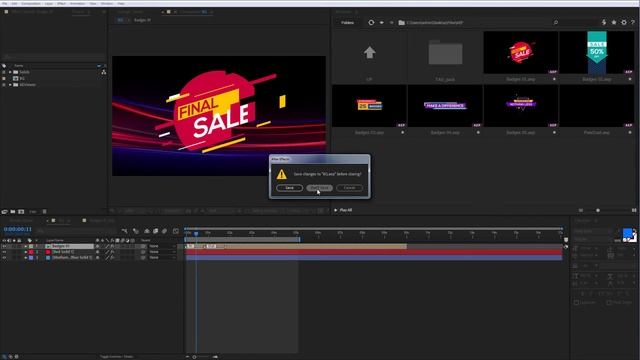Click the UP arrow tile
This screenshot has width=640, height=360.
(x=369, y=53)
